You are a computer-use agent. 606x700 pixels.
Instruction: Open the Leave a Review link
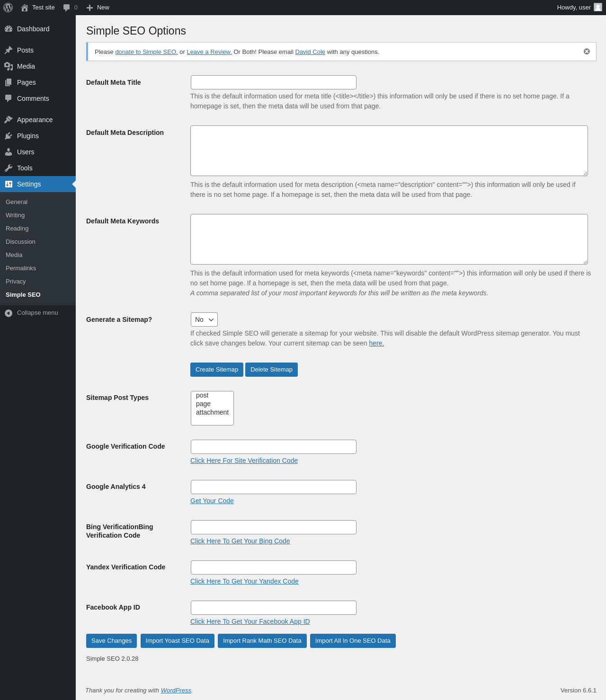pos(209,52)
